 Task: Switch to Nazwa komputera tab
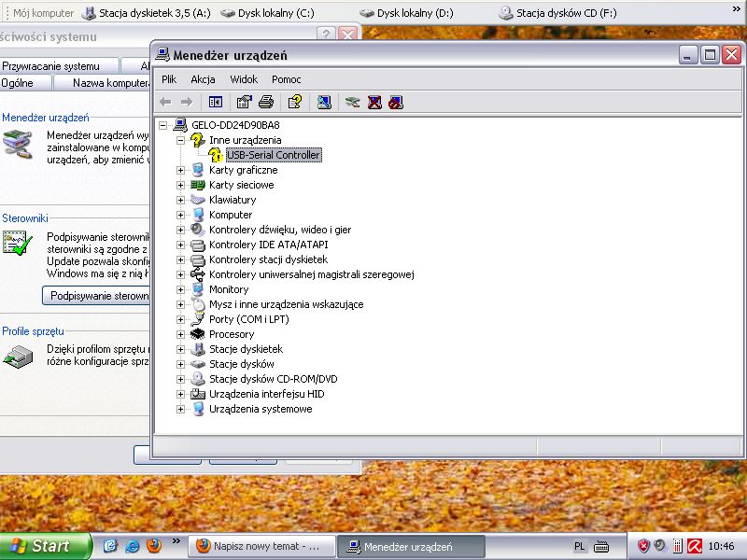(102, 83)
